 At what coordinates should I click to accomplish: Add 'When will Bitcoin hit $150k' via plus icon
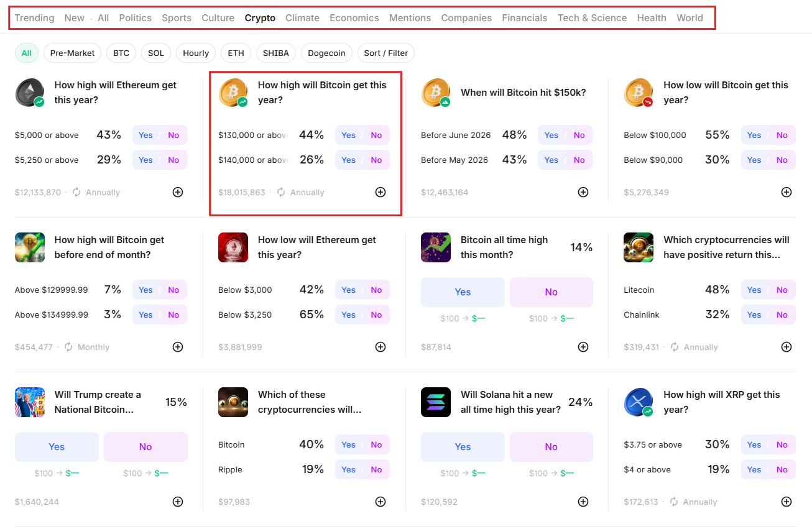[x=583, y=192]
